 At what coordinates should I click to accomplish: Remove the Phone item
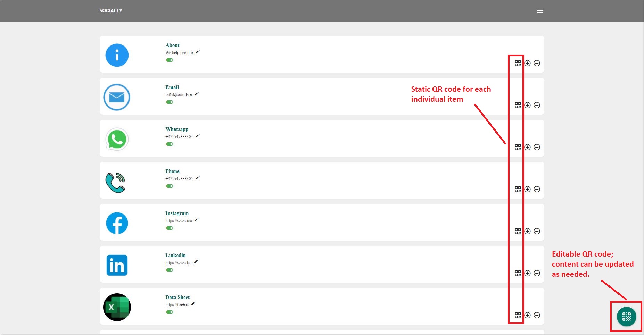pyautogui.click(x=537, y=189)
